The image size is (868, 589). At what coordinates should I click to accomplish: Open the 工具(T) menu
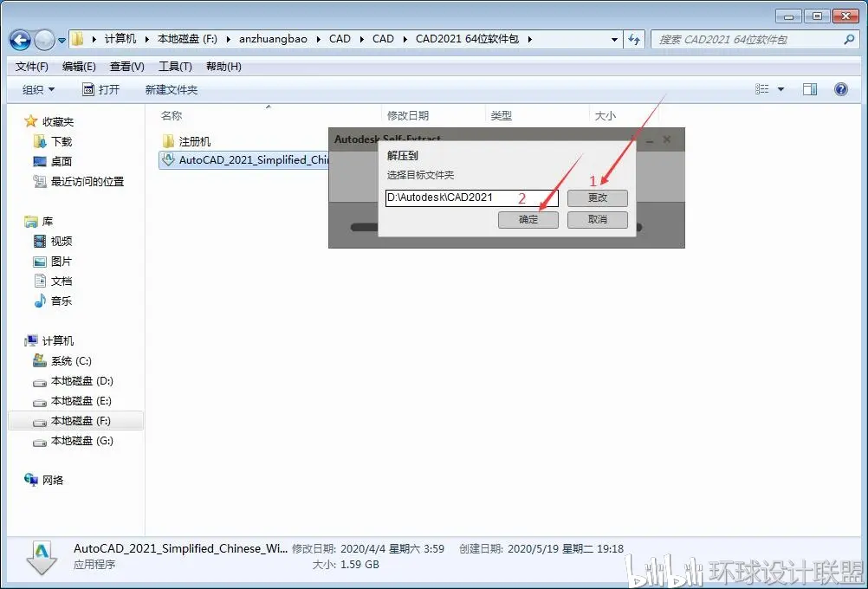click(175, 67)
